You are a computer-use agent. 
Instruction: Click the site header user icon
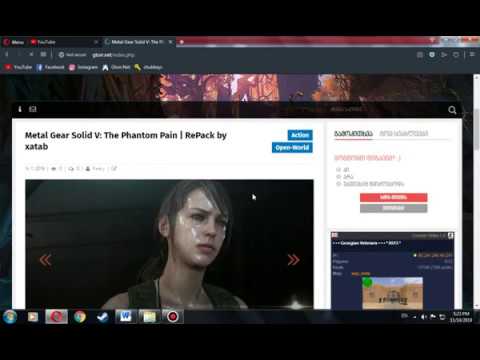coord(20,109)
